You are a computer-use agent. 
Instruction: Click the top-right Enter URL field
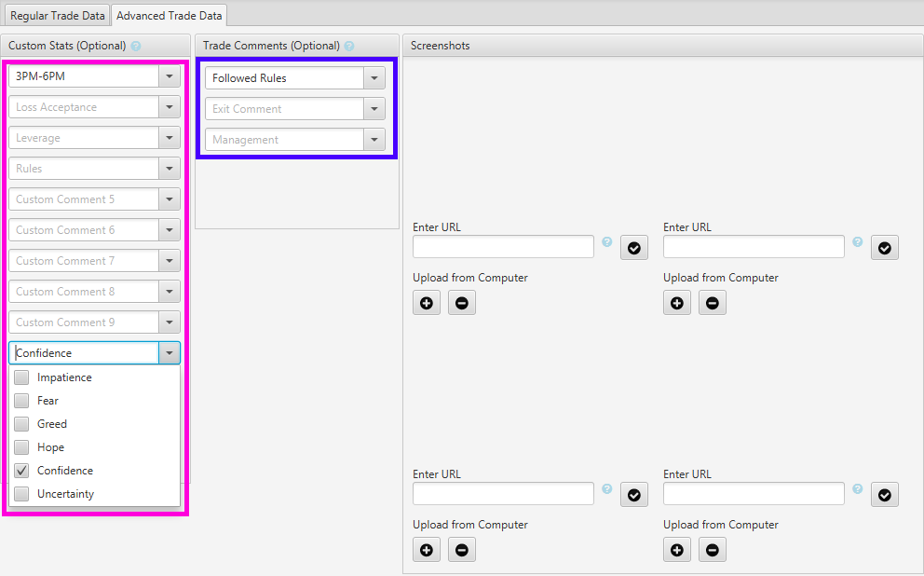pyautogui.click(x=754, y=246)
